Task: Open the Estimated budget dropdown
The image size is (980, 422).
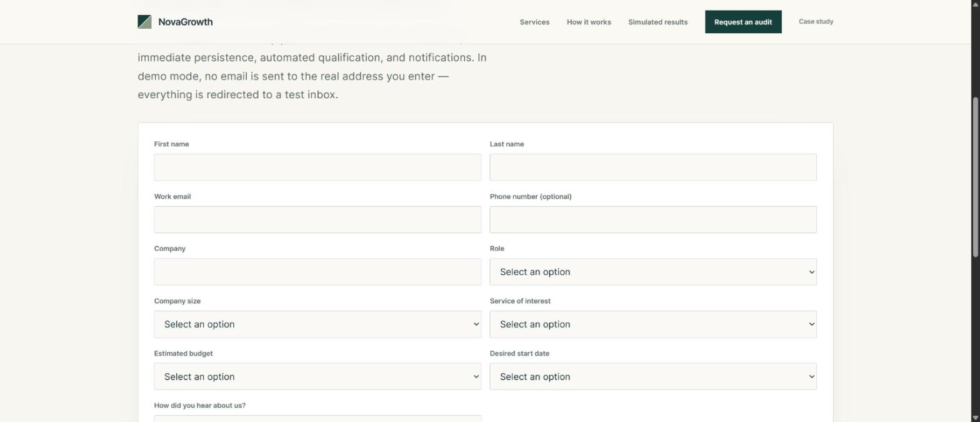Action: [x=317, y=376]
